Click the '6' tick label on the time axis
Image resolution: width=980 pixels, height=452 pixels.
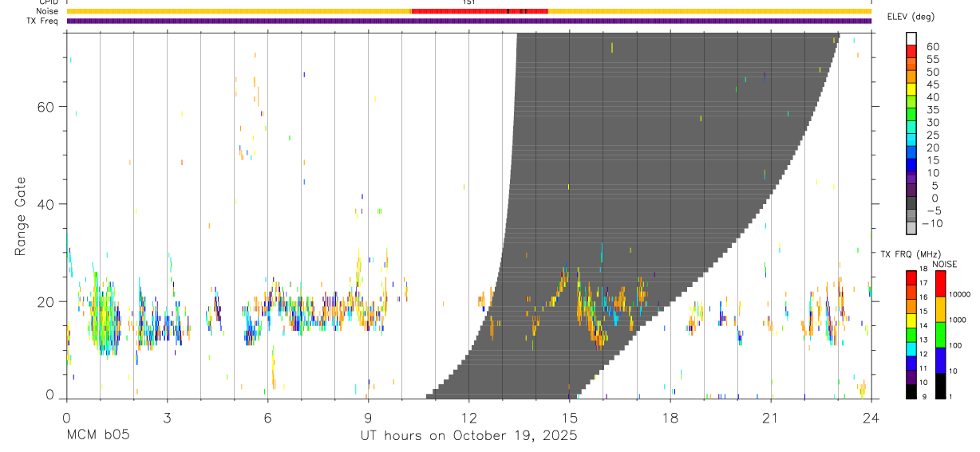coord(267,417)
